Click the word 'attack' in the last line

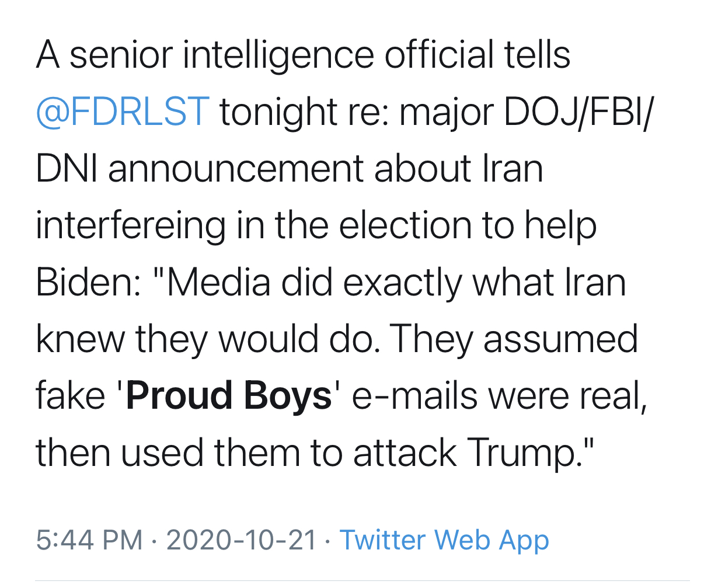(x=405, y=453)
